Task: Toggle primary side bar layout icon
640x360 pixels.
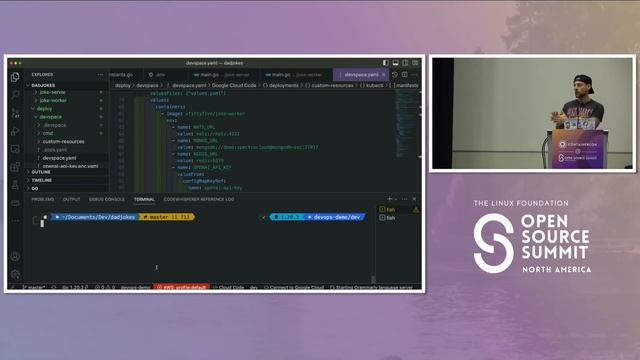Action: [386, 63]
